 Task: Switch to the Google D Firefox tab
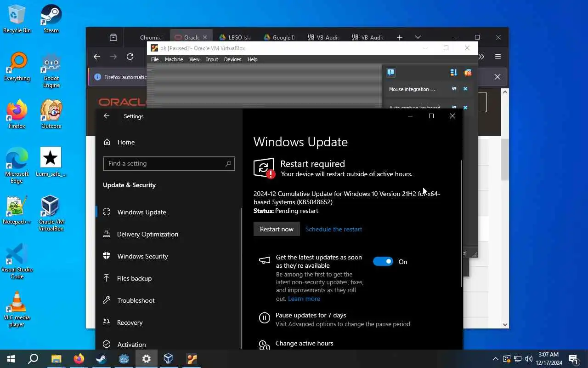click(x=279, y=38)
